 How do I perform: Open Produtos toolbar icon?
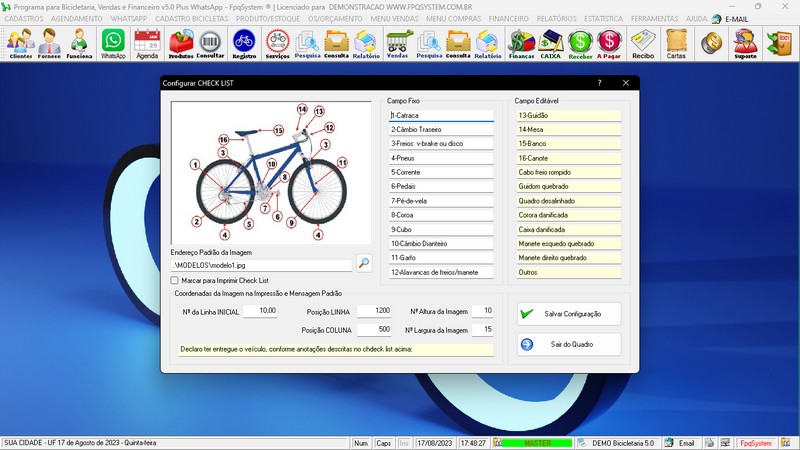click(x=181, y=42)
